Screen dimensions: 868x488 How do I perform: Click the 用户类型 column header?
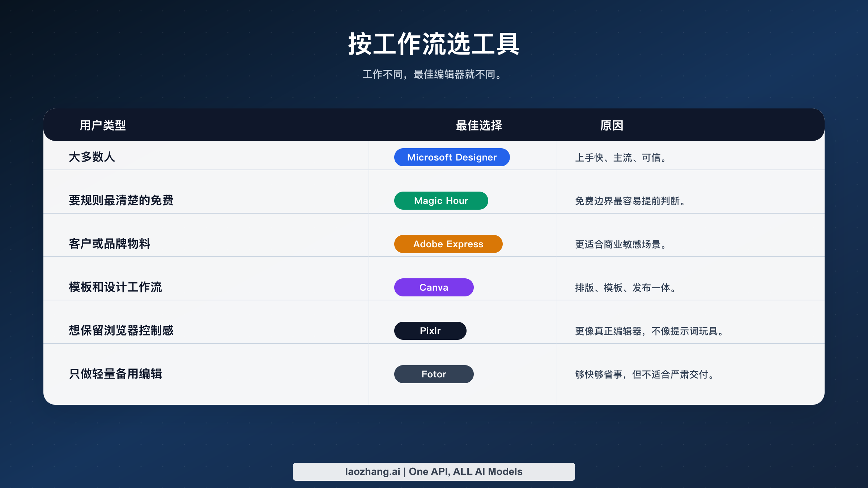pyautogui.click(x=102, y=126)
